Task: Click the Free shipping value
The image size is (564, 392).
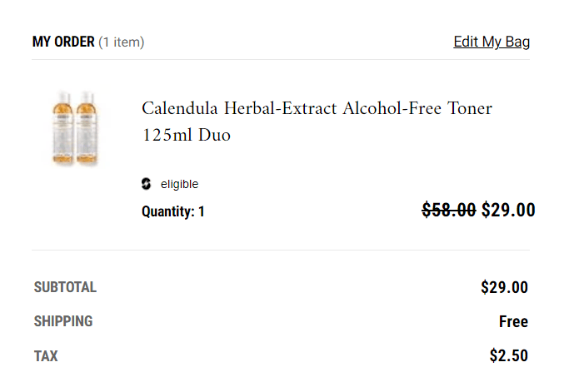Action: [513, 322]
